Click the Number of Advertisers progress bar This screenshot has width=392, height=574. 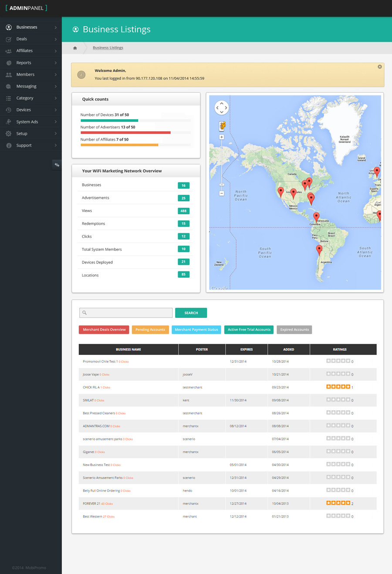click(135, 133)
